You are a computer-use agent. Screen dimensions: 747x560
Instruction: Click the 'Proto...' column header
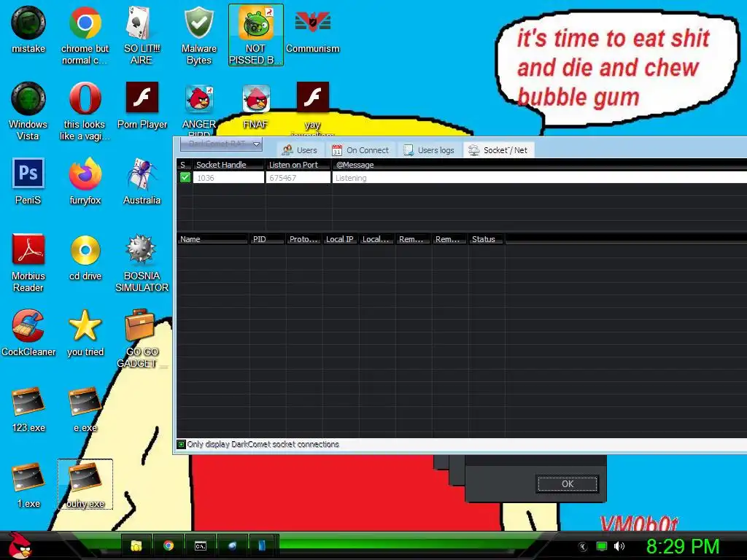pos(304,239)
